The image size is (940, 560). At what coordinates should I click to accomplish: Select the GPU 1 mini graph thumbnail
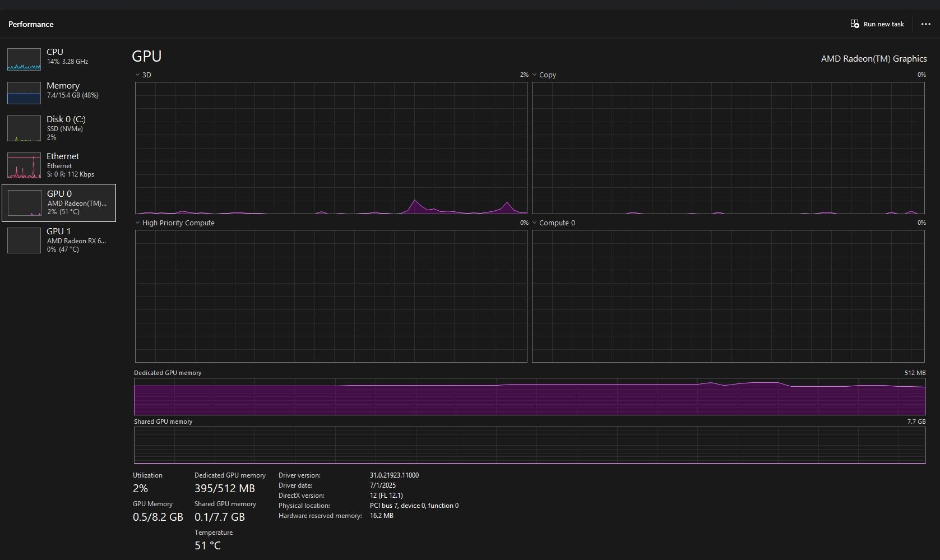tap(24, 240)
